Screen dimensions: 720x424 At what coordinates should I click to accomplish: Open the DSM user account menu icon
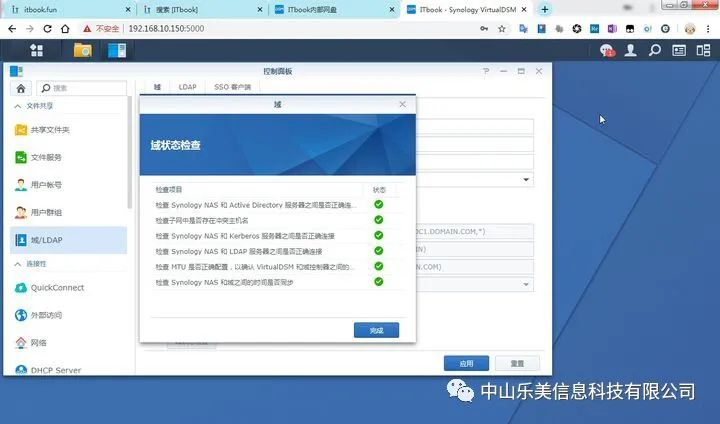pos(629,49)
